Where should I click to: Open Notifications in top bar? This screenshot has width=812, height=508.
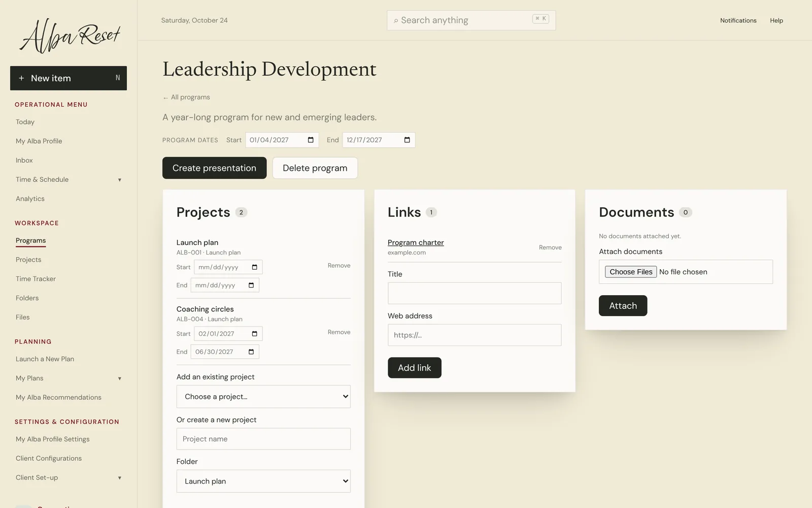[738, 20]
